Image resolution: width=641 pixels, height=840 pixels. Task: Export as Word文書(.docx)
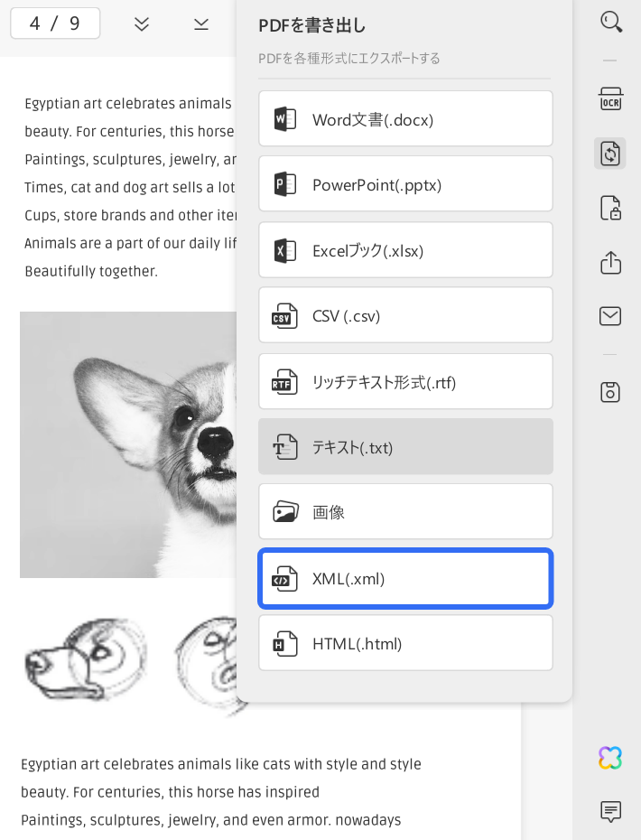(x=405, y=119)
